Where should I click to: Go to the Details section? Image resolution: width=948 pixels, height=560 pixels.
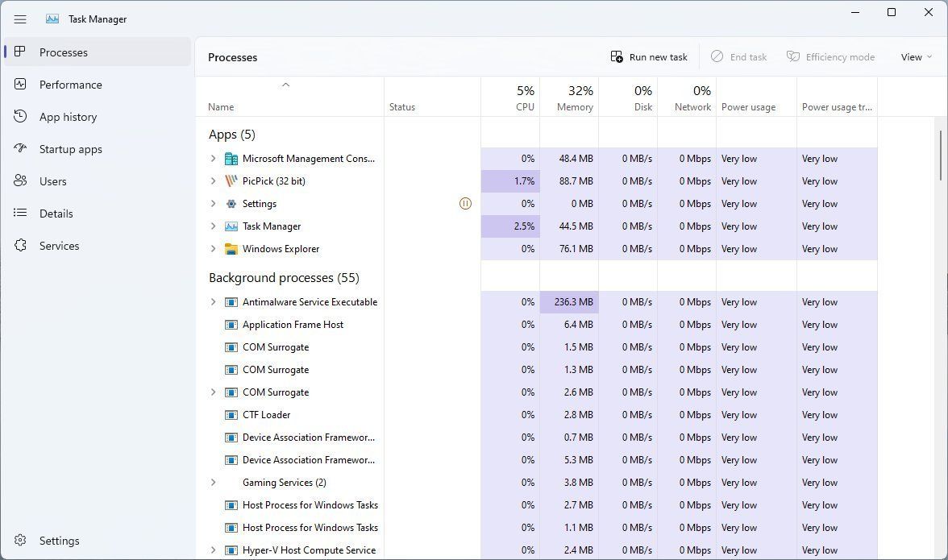(56, 213)
